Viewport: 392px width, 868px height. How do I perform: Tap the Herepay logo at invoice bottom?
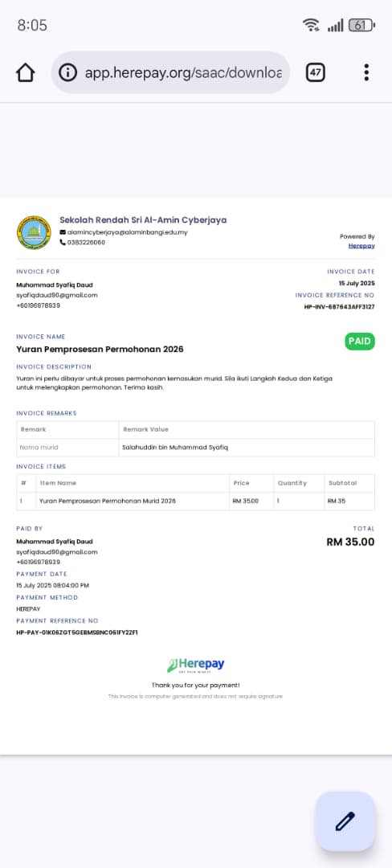196,665
